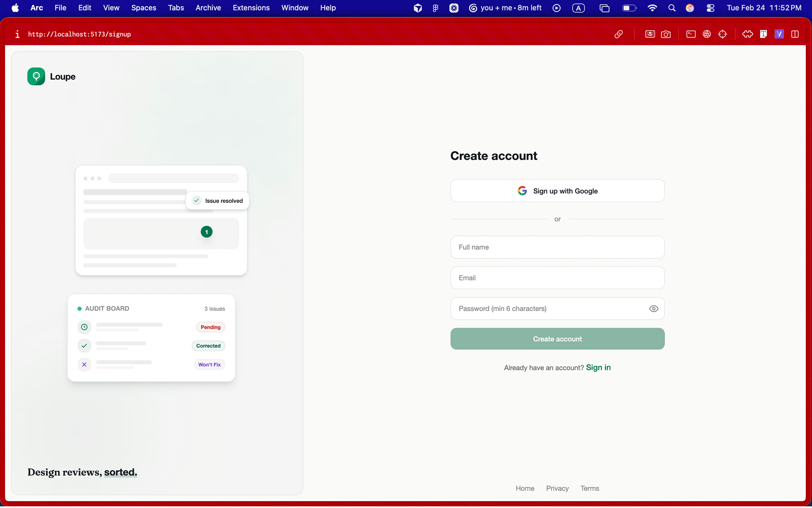Screen dimensions: 812x508
Task: Open macOS Control Center toggles icon
Action: pyautogui.click(x=710, y=8)
